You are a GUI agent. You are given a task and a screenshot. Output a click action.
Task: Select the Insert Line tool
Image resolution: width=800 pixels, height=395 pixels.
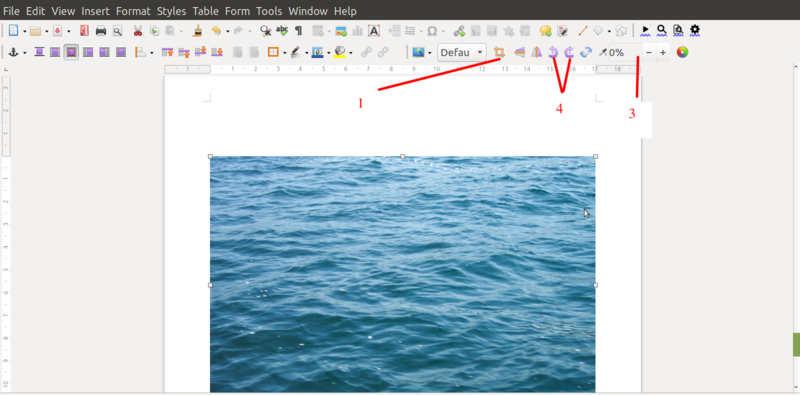click(582, 31)
